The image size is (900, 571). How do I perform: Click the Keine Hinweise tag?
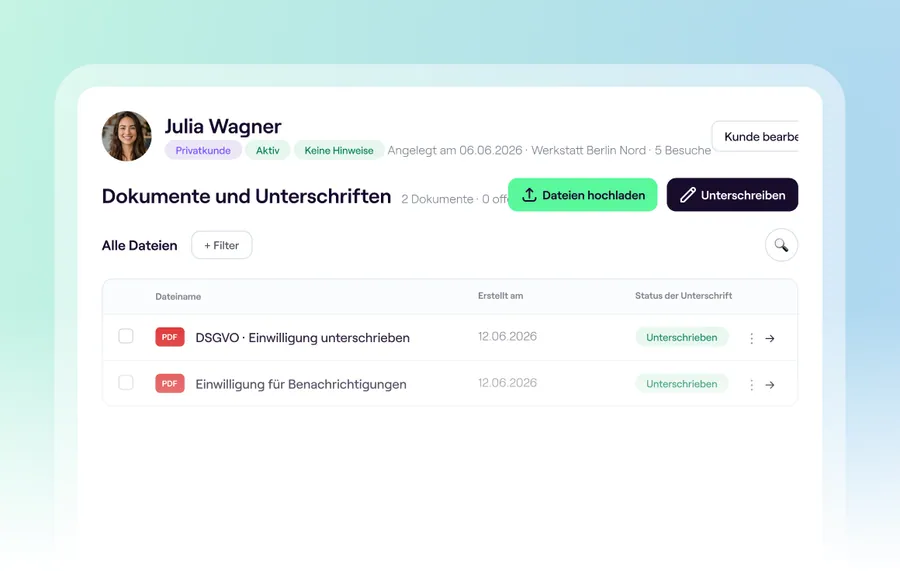(x=339, y=150)
